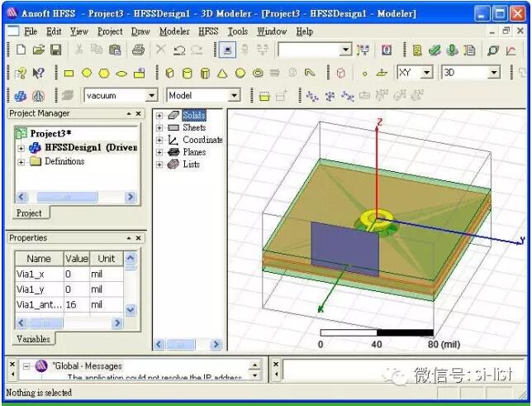Open the Edit menu

(54, 31)
